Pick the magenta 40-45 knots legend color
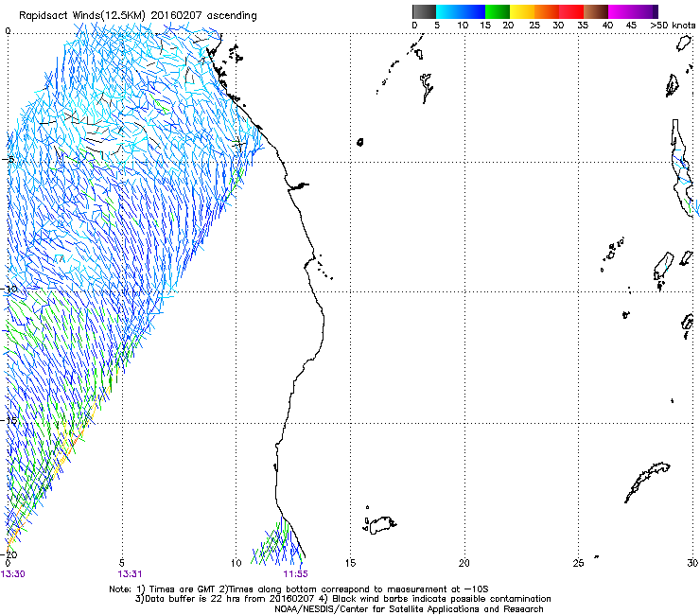The width and height of the screenshot is (700, 615). point(621,11)
